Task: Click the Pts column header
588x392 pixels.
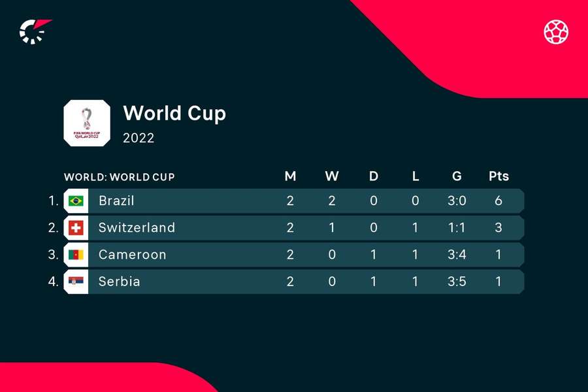Action: coord(498,176)
